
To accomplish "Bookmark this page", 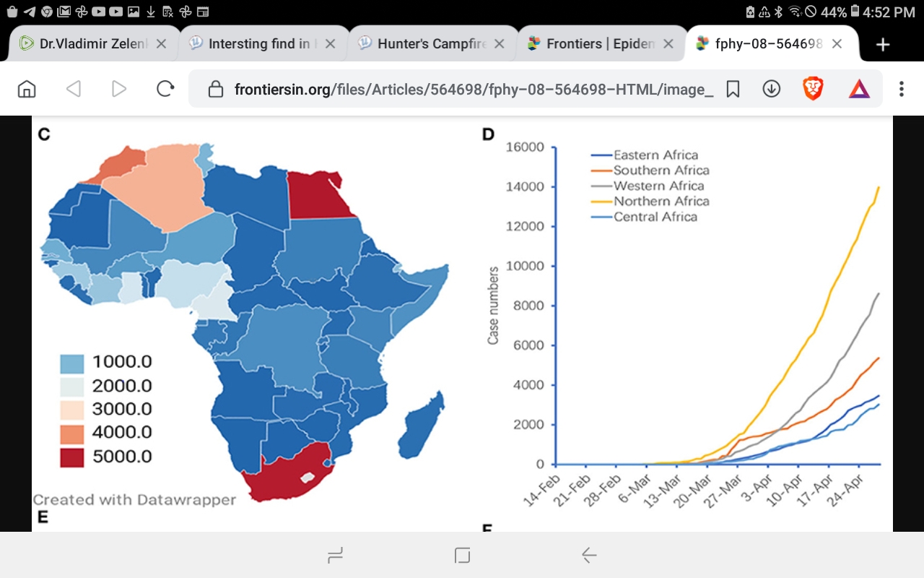I will 733,89.
